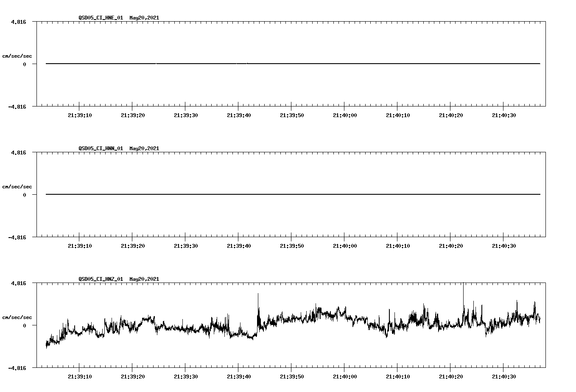Click the cm/sec/sec unit label of HNZ plot
The height and width of the screenshot is (392, 576).
coord(17,317)
